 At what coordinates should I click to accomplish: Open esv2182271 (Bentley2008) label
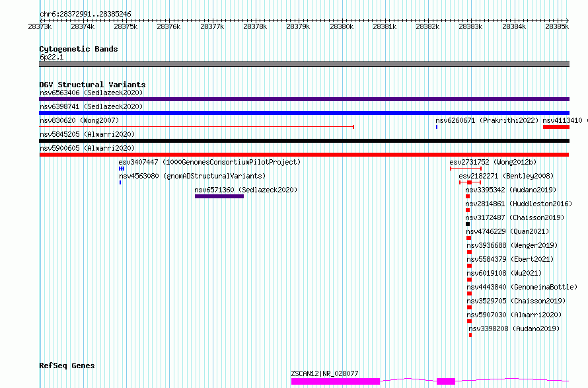[506, 176]
